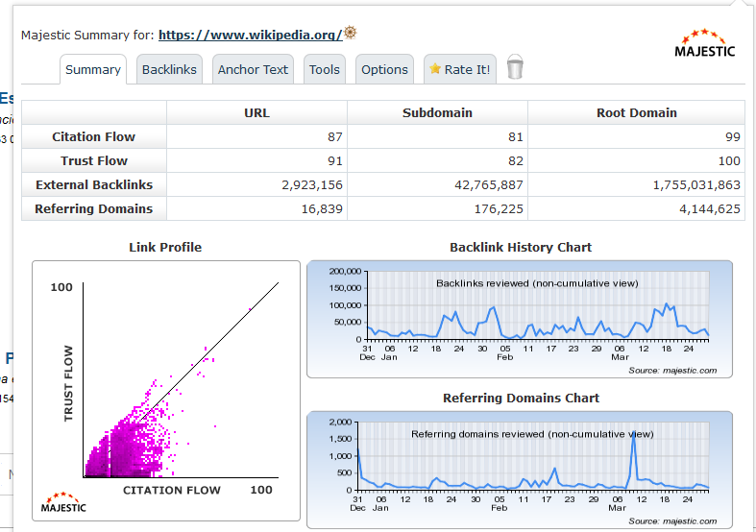Open the https://www.wikipedia.org/ link
Screen dimensions: 756x532
pos(250,36)
